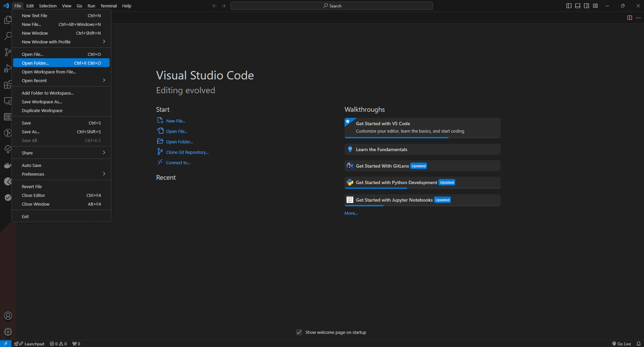This screenshot has width=644, height=347.
Task: Open the Source Control view icon
Action: pos(8,52)
